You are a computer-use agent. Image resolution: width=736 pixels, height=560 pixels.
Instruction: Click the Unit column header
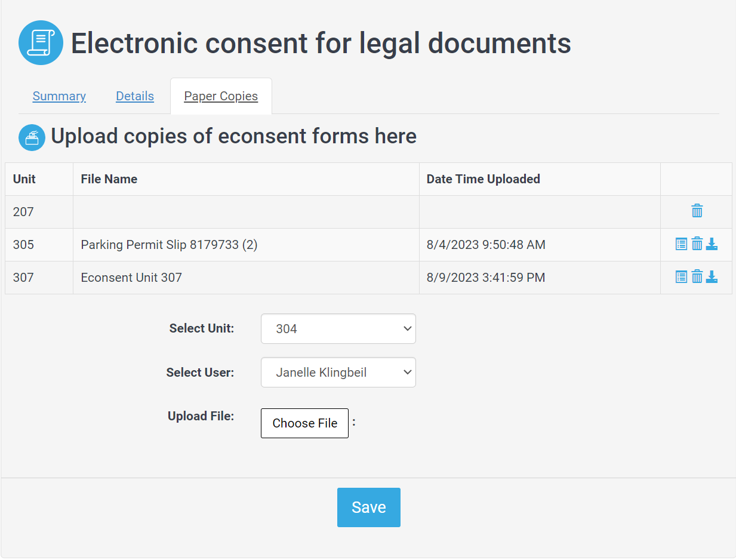point(24,179)
